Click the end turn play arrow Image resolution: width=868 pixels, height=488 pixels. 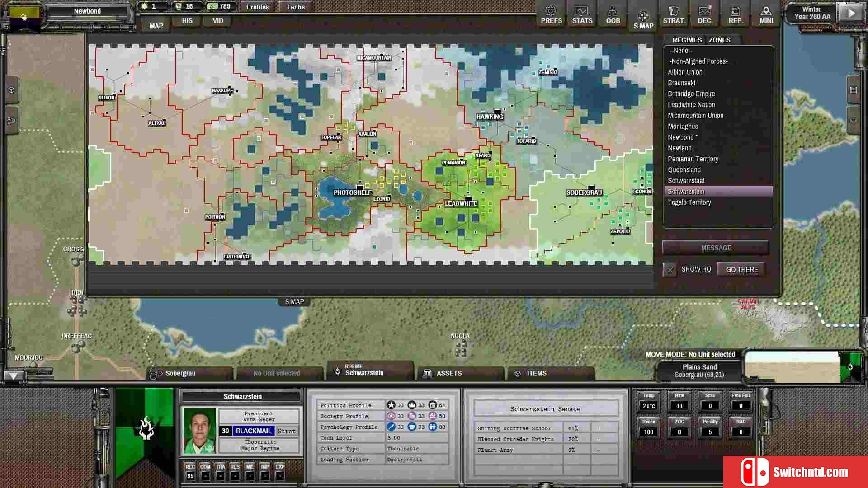tap(851, 14)
